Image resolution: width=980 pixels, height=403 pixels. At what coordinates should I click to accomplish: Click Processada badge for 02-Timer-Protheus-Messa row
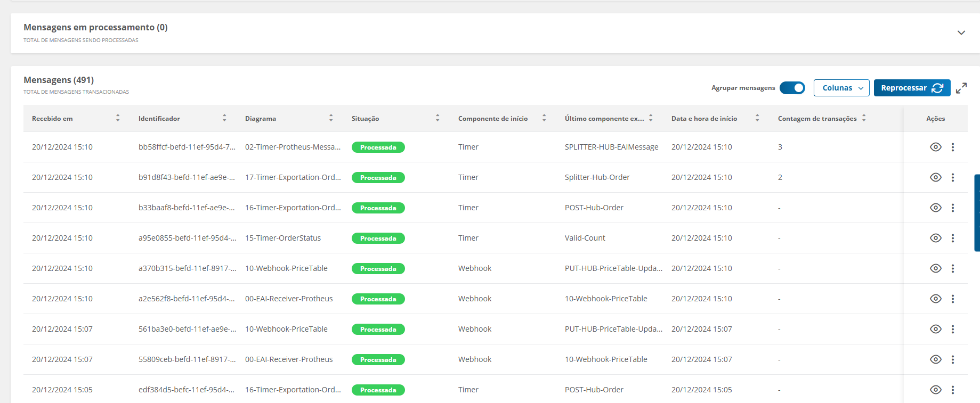click(378, 147)
